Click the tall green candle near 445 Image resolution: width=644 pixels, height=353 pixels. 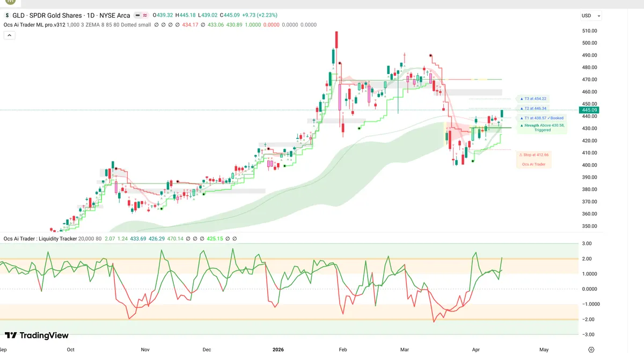pyautogui.click(x=502, y=114)
